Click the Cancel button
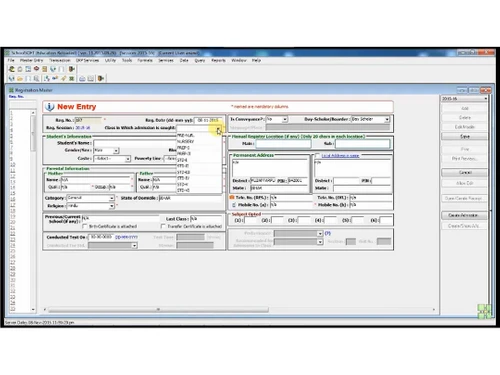This screenshot has height=375, width=500. (x=464, y=172)
